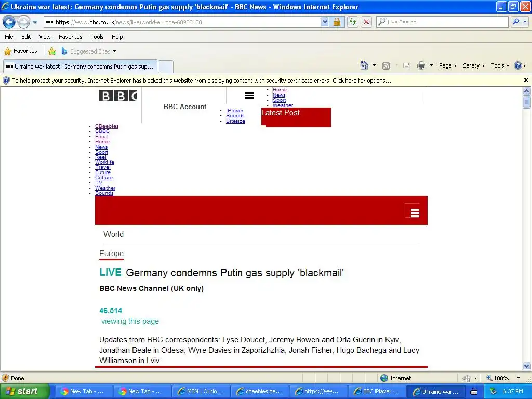
Task: Open the Favorites menu
Action: click(70, 37)
